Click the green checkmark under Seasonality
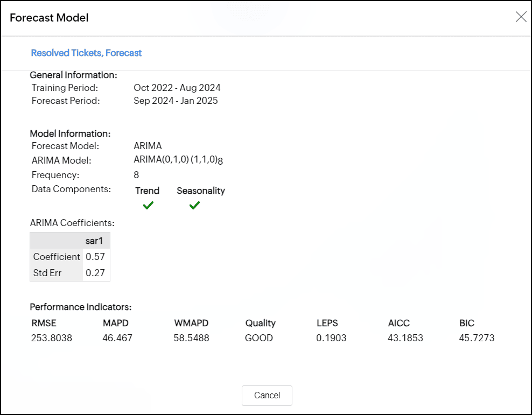Viewport: 532px width, 415px height. tap(195, 205)
